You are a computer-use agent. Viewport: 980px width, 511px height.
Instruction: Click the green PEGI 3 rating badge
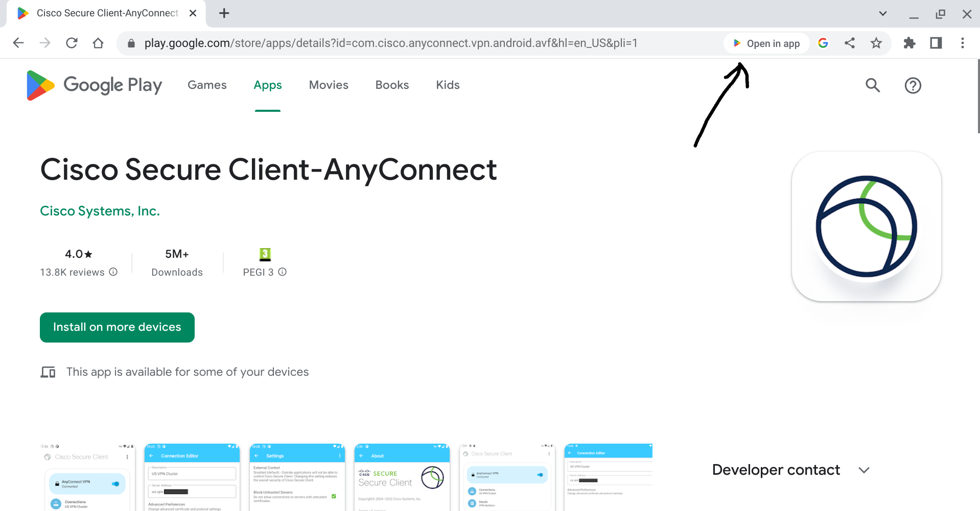point(265,254)
